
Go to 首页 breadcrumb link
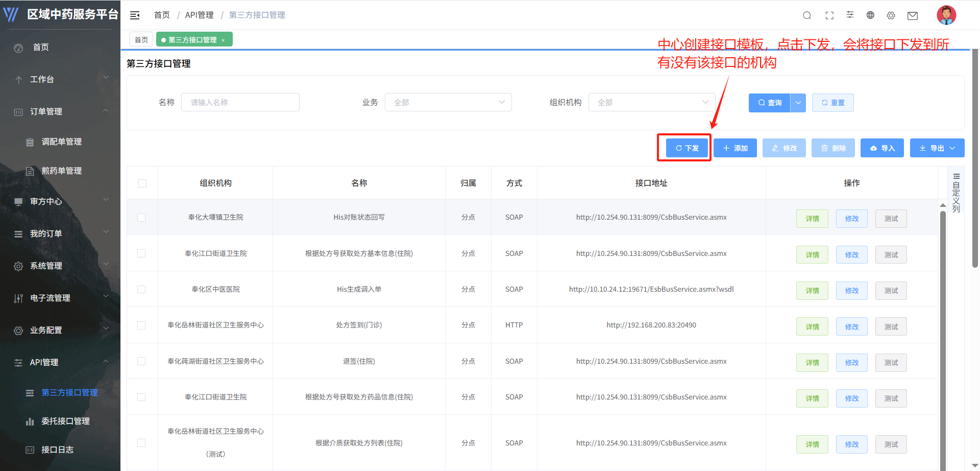point(162,15)
